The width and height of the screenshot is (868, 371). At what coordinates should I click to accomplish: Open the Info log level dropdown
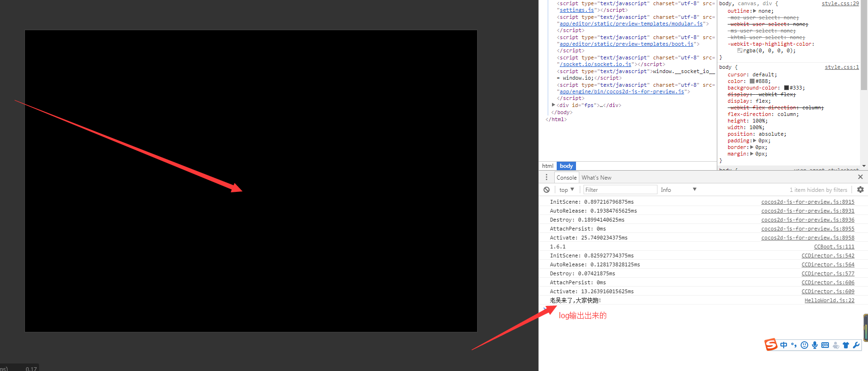678,190
